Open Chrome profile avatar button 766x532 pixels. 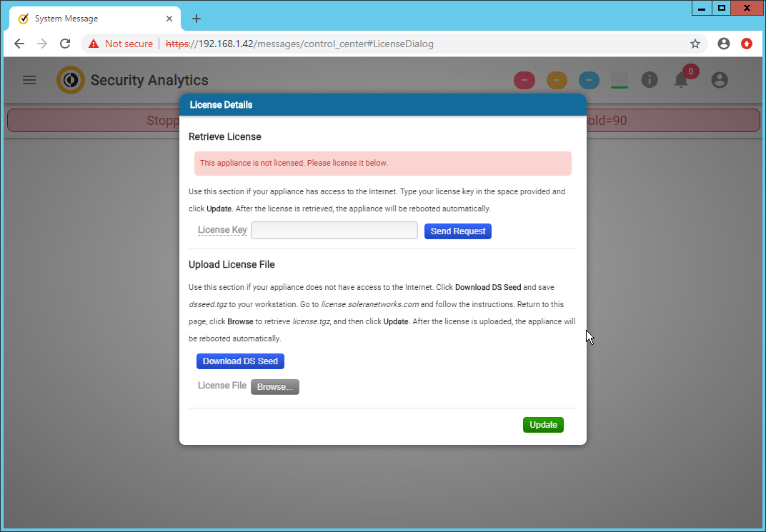pos(724,44)
